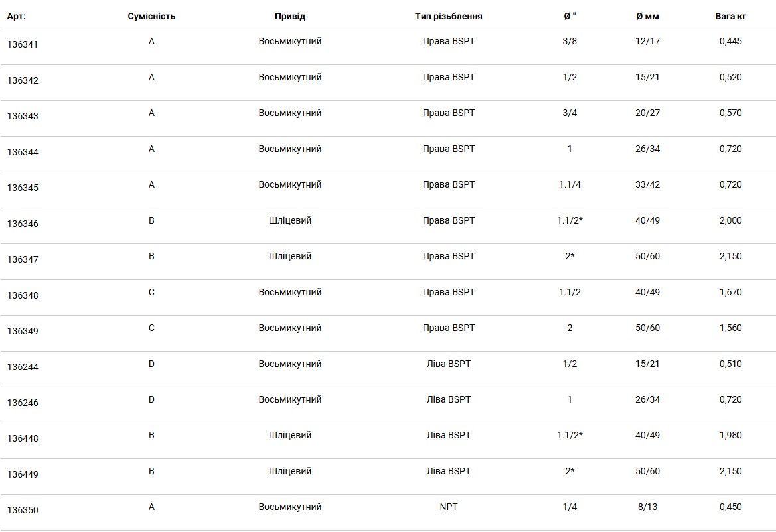Click the Ø мм column header
This screenshot has height=532, width=776.
point(647,17)
